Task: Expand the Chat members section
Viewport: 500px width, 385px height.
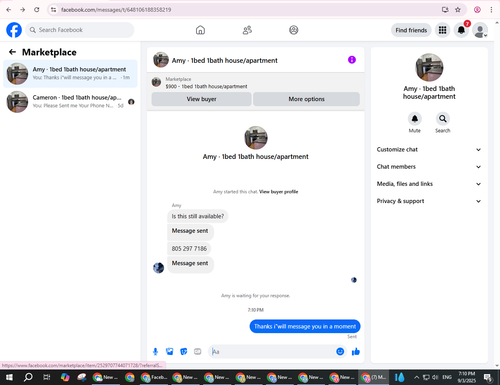Action: click(429, 167)
